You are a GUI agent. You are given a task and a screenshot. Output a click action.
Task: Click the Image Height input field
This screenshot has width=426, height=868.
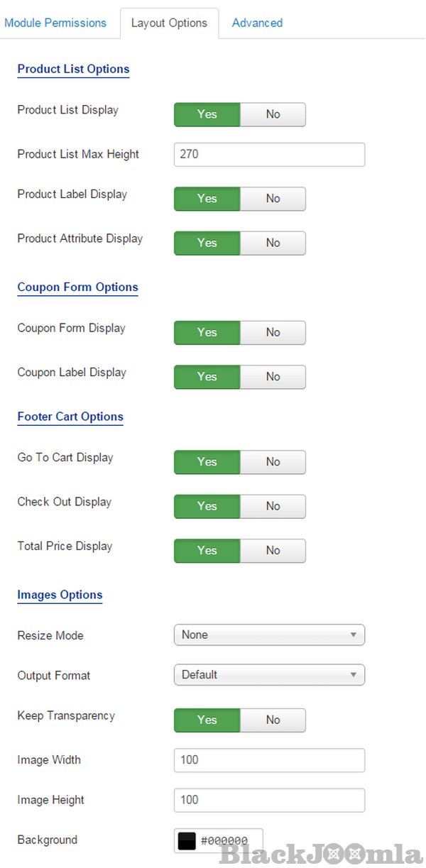click(x=269, y=800)
